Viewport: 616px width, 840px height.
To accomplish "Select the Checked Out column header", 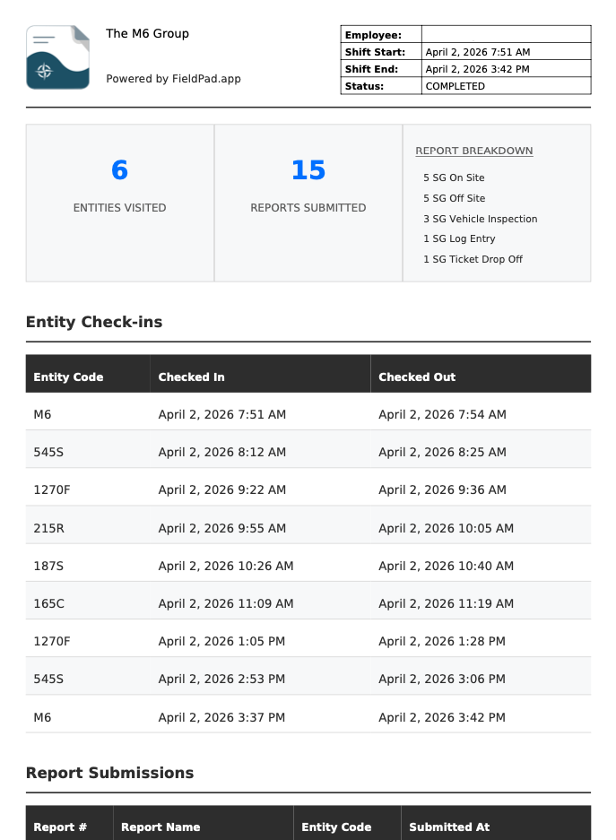I will [417, 377].
